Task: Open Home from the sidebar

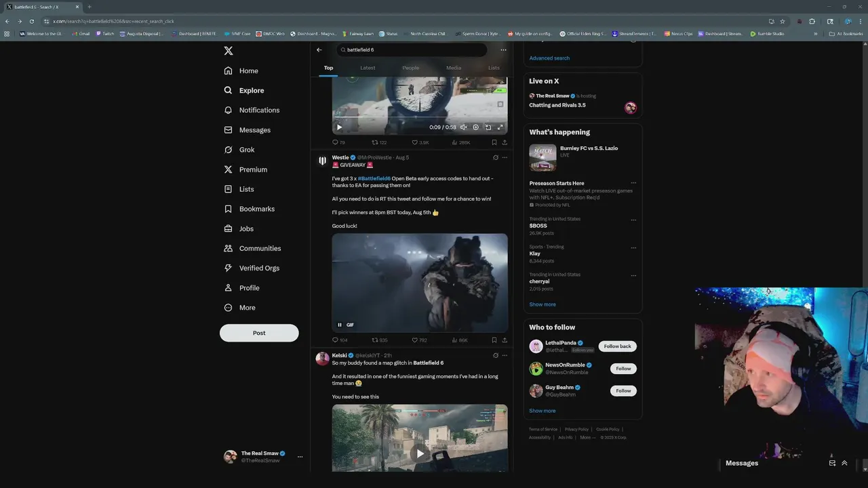Action: tap(241, 70)
